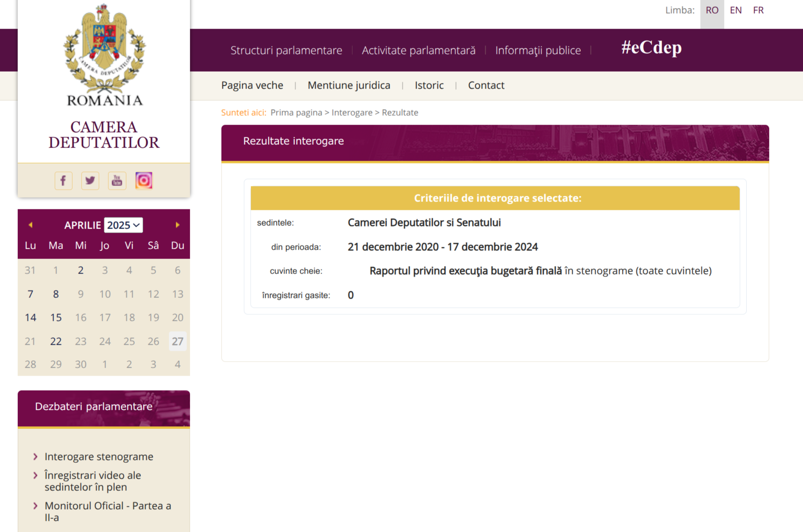Click the Pagina veche link
The image size is (803, 532).
(252, 85)
